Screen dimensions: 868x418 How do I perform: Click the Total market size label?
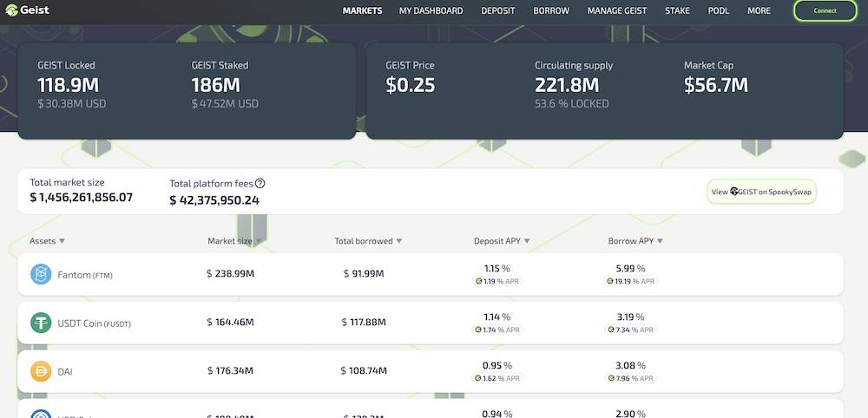pyautogui.click(x=67, y=182)
